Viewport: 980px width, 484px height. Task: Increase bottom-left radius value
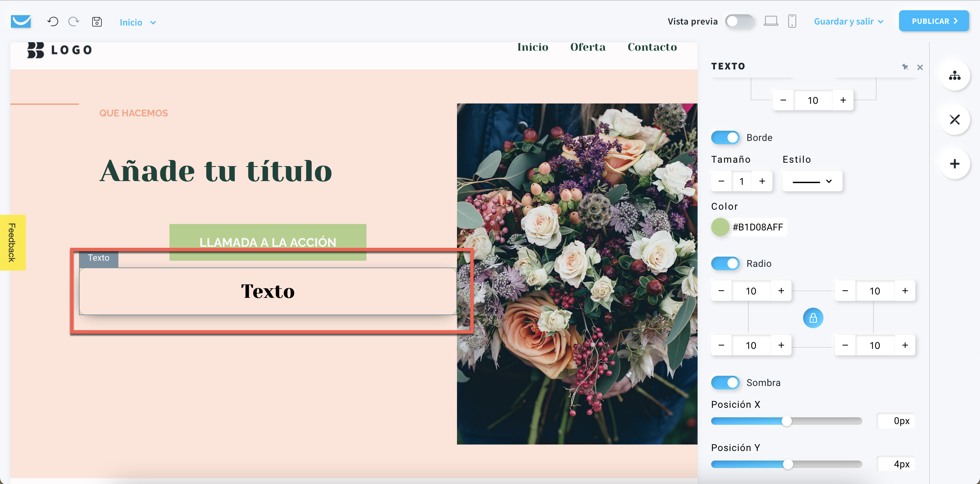coord(781,345)
